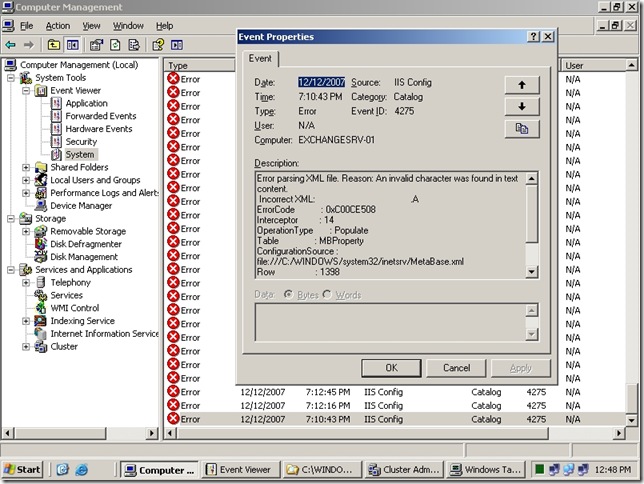The height and width of the screenshot is (484, 644).
Task: Open the Help menu
Action: [x=164, y=26]
